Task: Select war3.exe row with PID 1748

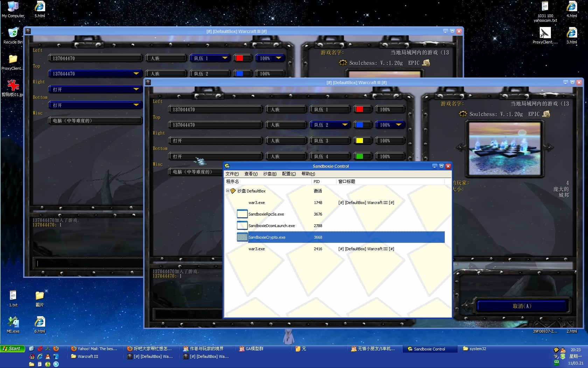Action: (x=334, y=203)
